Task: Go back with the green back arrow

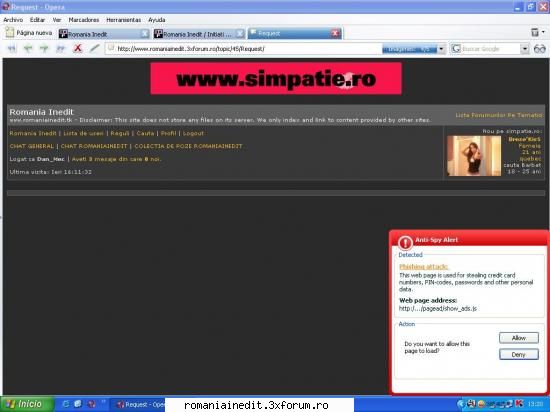Action: click(x=28, y=49)
